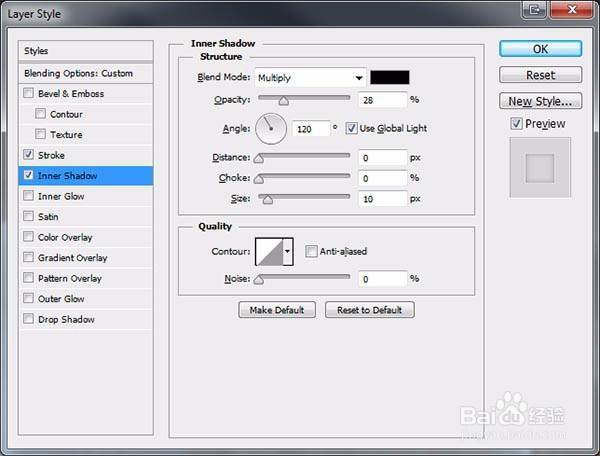Focus the Choke value field
The image size is (600, 456).
(x=382, y=178)
